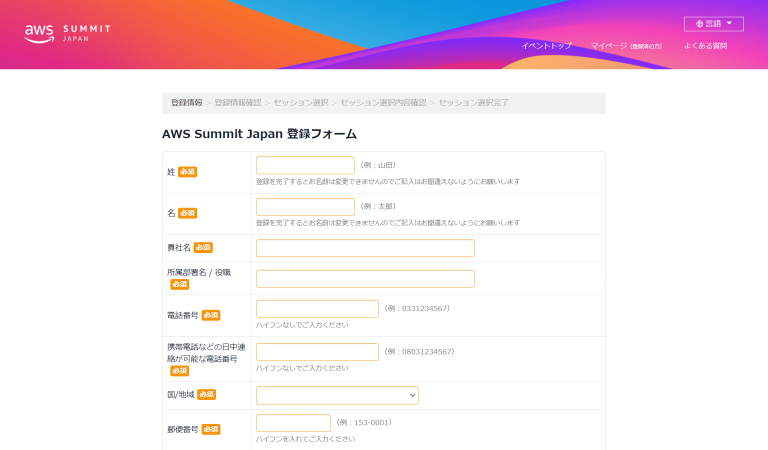Click the 必須 badge beside 姓

pos(187,172)
